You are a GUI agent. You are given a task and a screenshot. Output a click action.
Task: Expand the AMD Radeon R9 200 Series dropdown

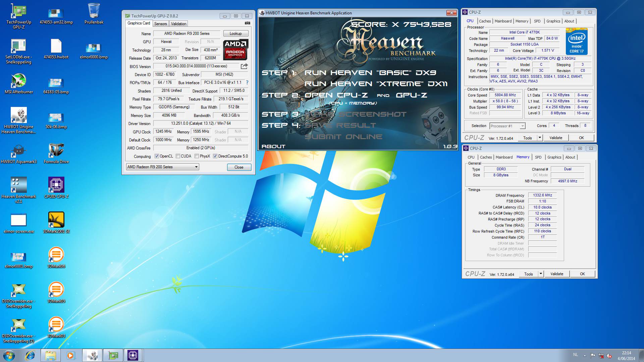point(162,167)
